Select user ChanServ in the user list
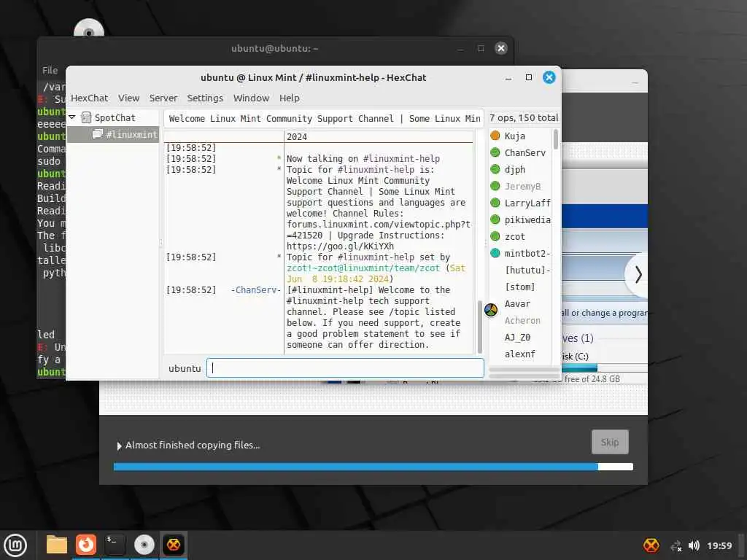The height and width of the screenshot is (560, 747). tap(525, 153)
